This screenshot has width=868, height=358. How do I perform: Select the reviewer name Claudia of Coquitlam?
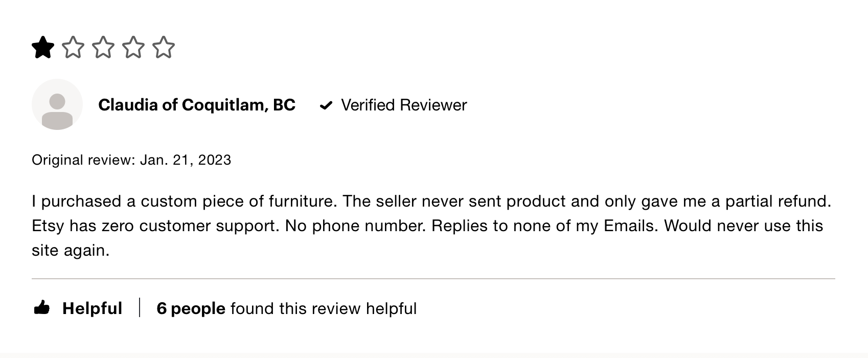tap(197, 104)
